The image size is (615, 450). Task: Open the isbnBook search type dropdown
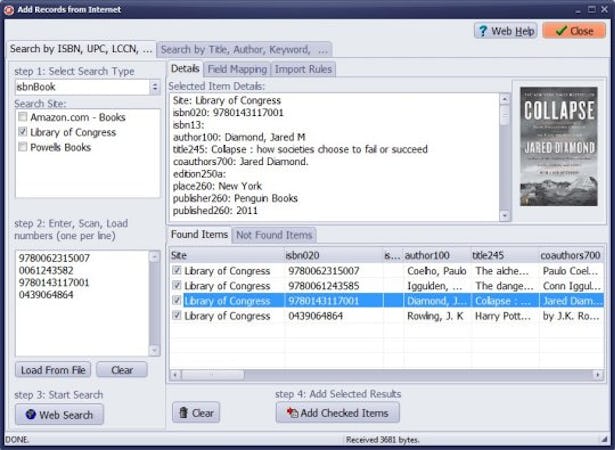(x=155, y=87)
